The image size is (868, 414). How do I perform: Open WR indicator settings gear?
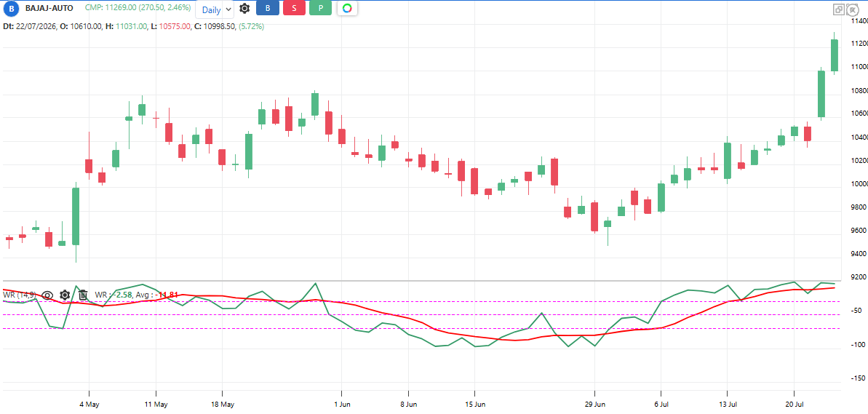point(65,295)
